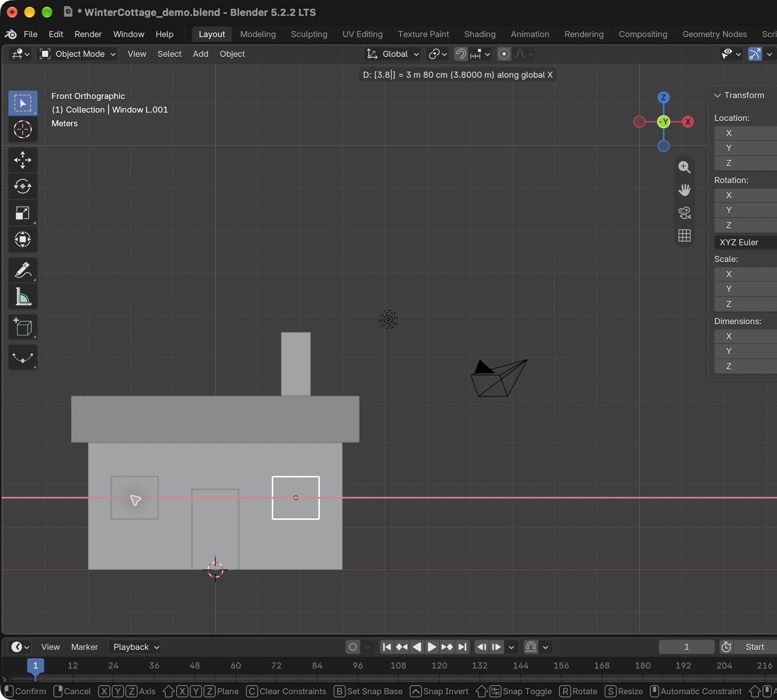Click the frame 1 playhead marker
Screen dimensions: 777x700
(35, 666)
